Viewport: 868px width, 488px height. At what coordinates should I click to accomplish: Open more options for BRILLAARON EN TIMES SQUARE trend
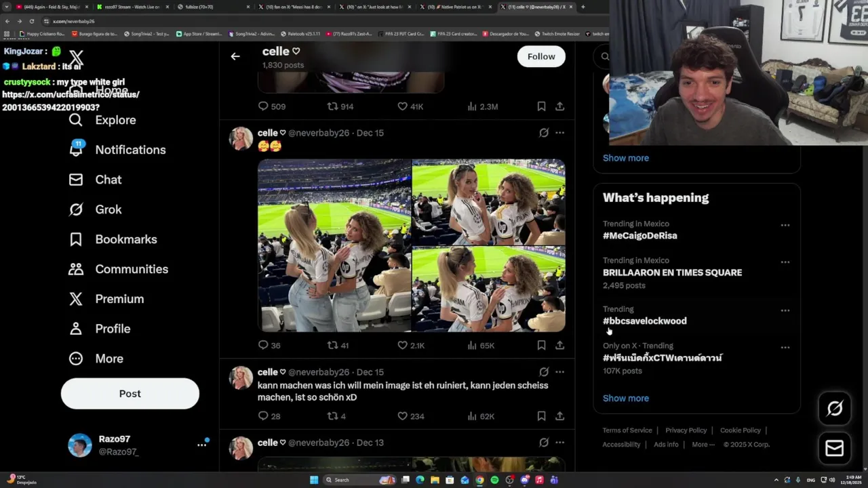pos(785,262)
